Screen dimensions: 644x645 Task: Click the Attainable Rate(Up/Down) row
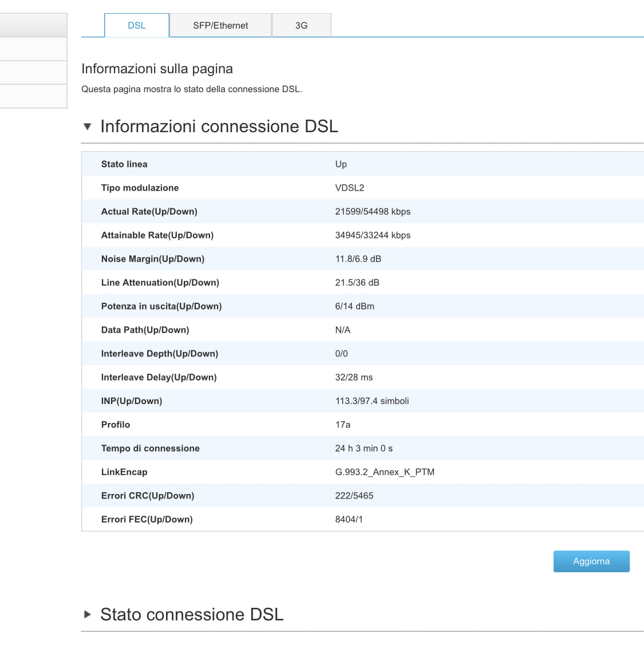(x=362, y=235)
